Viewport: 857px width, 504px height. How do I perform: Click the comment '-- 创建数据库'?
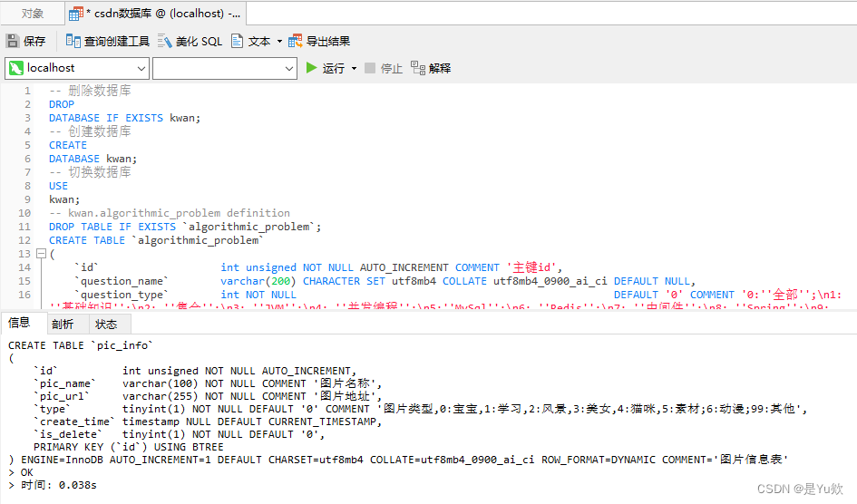90,131
